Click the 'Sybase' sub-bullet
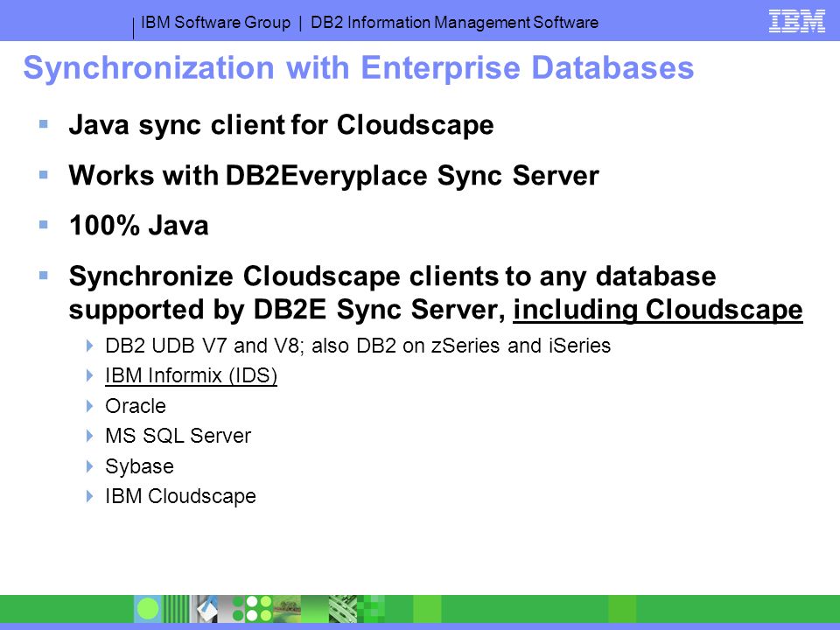Screen dimensions: 840x630 pyautogui.click(x=139, y=466)
